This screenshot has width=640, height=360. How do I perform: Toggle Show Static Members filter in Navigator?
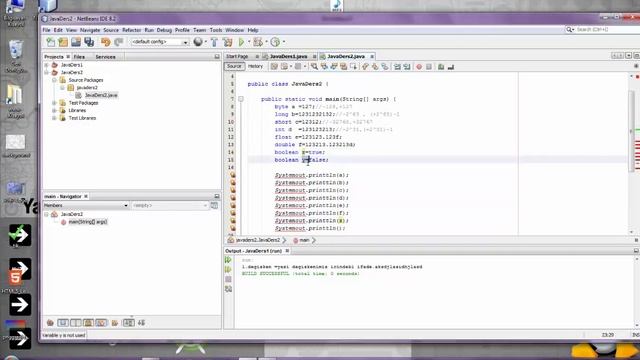(76, 323)
